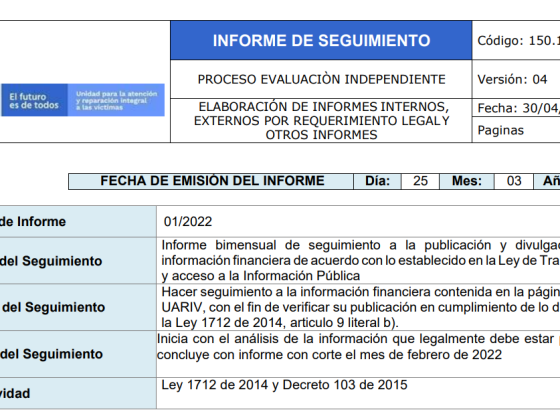Select the month value '03'

(514, 181)
